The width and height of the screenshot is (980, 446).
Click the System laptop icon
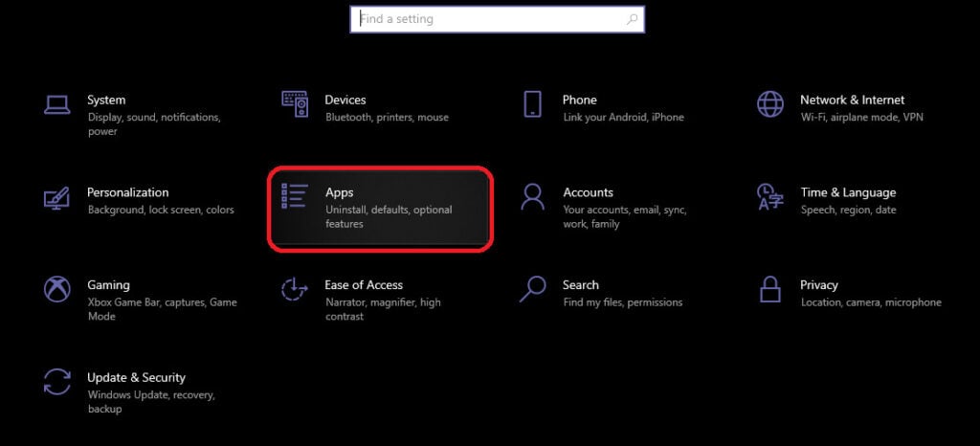(56, 104)
